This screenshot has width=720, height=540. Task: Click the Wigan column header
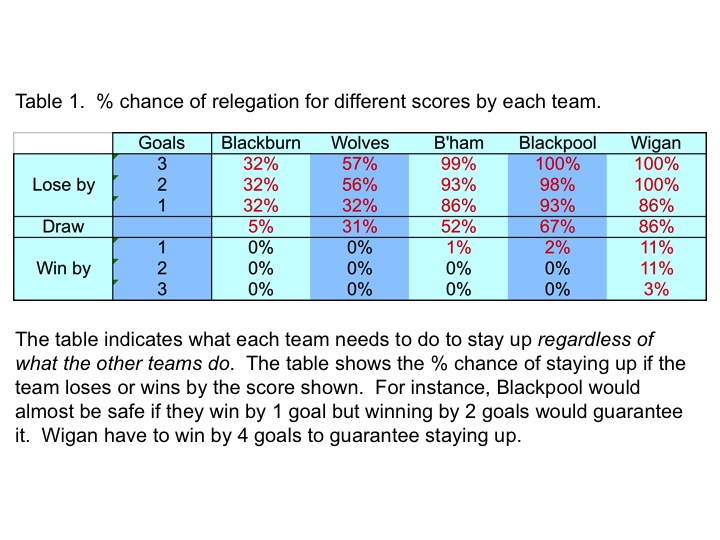click(x=656, y=143)
